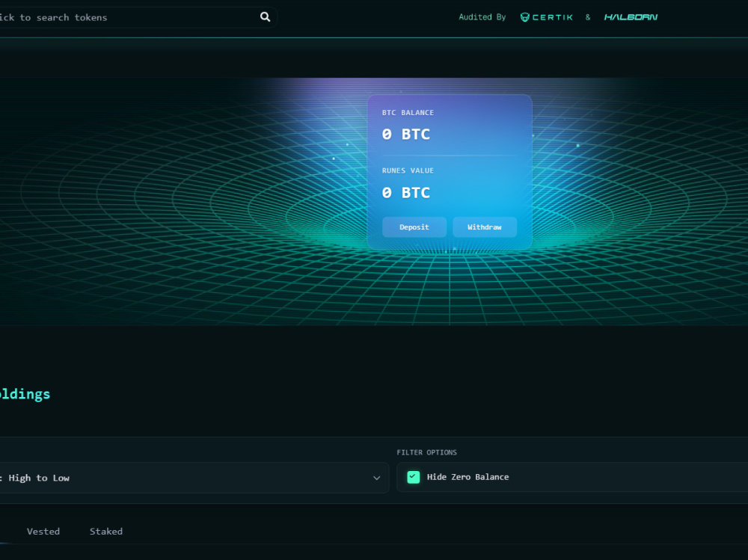
Task: Click the "BTC BALANCE" label
Action: [408, 113]
